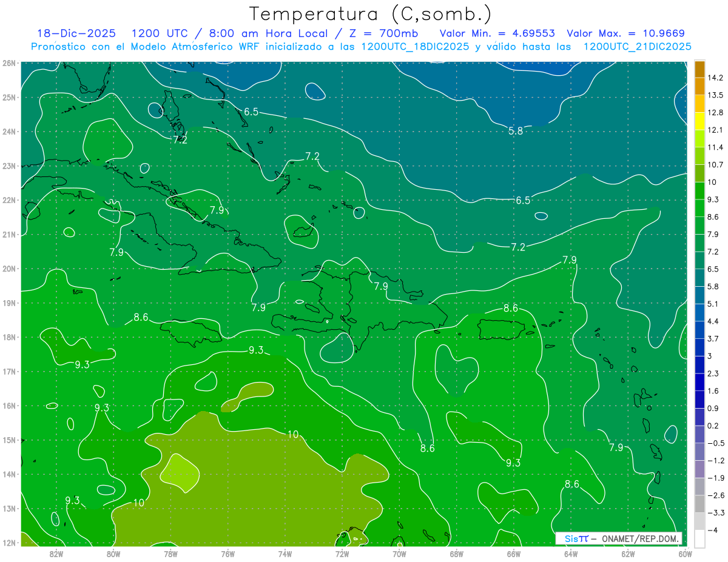The image size is (728, 562).
Task: Click the 5.8 contour label on the map
Action: point(516,130)
